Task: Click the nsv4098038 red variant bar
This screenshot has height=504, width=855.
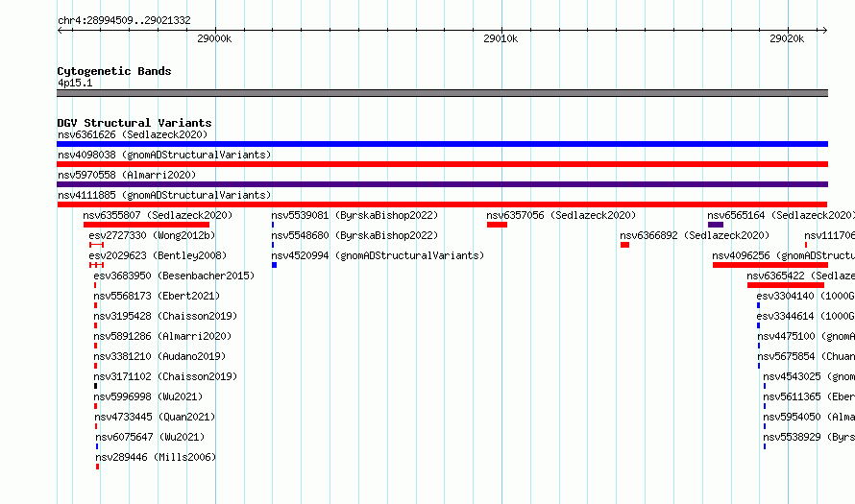Action: [442, 164]
